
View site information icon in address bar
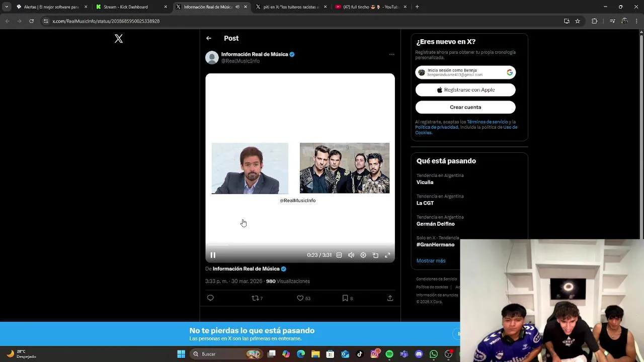46,21
